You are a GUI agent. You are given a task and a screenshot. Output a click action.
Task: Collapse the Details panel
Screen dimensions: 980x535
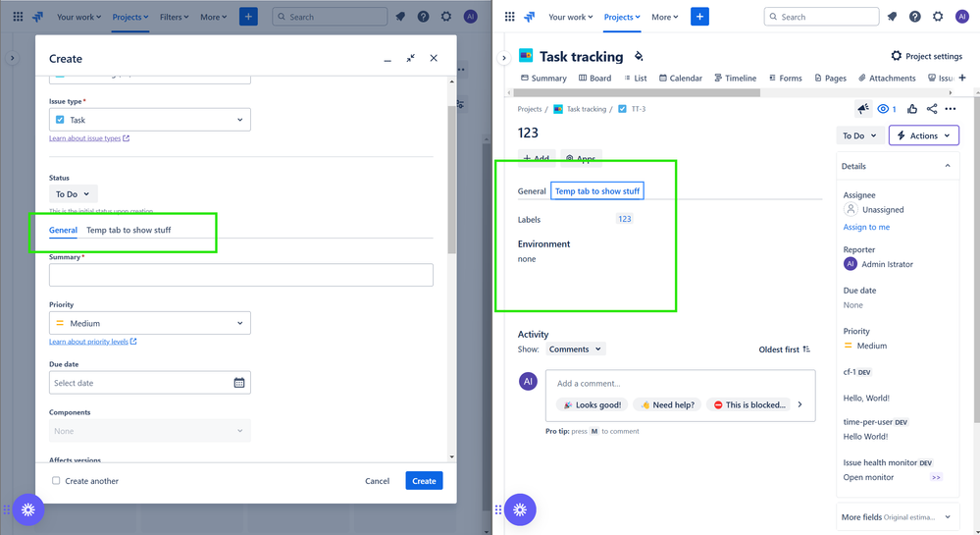[948, 166]
